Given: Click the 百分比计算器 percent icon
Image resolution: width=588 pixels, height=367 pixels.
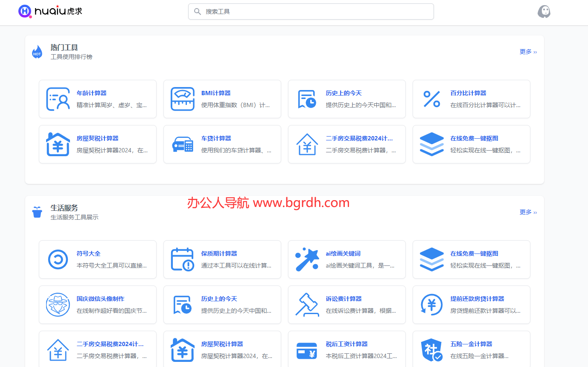Looking at the screenshot, I should [x=432, y=99].
